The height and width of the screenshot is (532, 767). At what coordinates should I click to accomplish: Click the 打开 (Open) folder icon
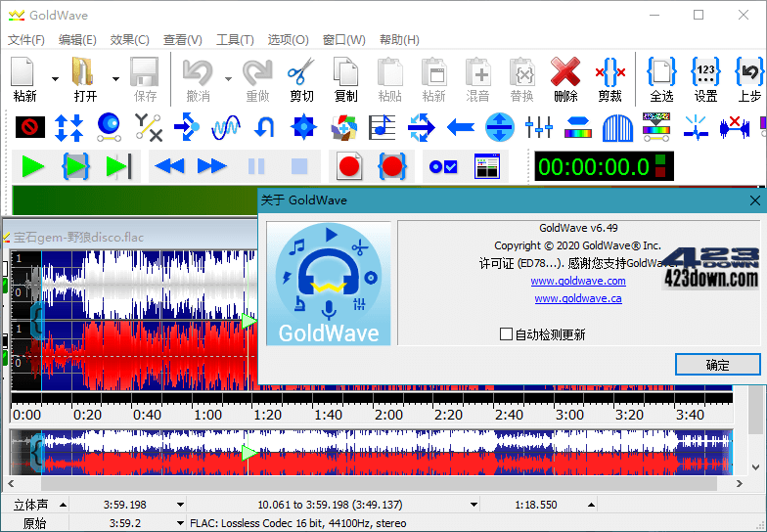(x=83, y=72)
